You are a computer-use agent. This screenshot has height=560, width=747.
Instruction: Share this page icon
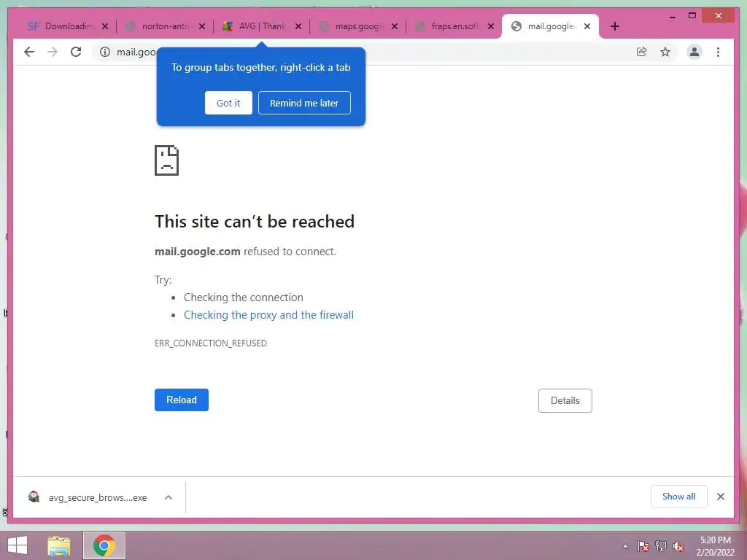coord(642,52)
